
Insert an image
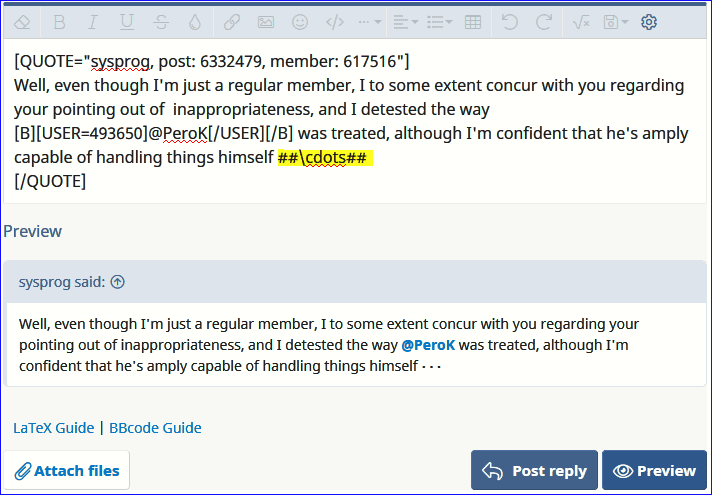pos(266,22)
